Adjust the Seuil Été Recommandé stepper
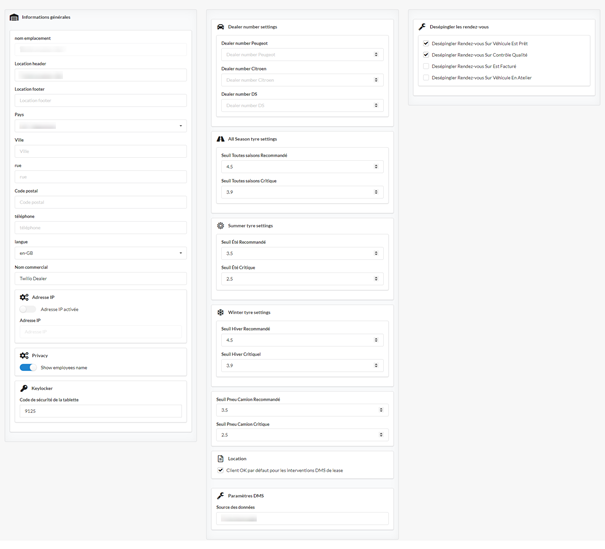Image resolution: width=605 pixels, height=549 pixels. pos(376,253)
